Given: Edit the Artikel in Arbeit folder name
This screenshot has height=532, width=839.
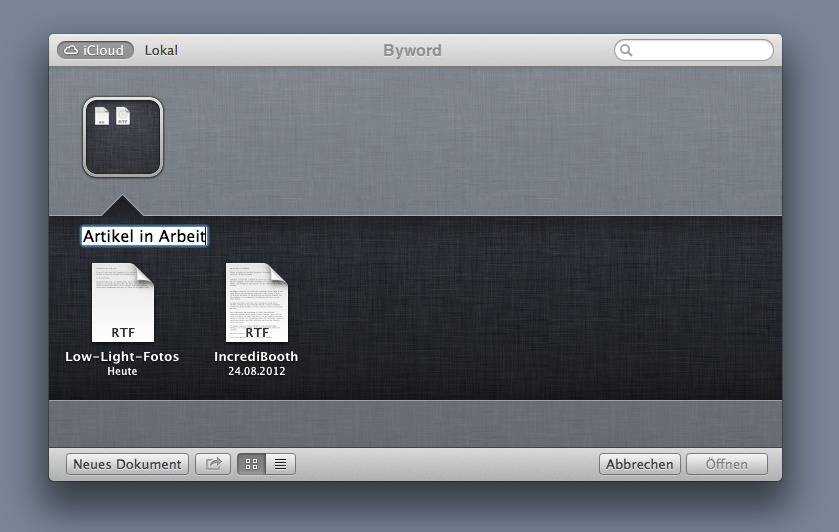Looking at the screenshot, I should (144, 236).
